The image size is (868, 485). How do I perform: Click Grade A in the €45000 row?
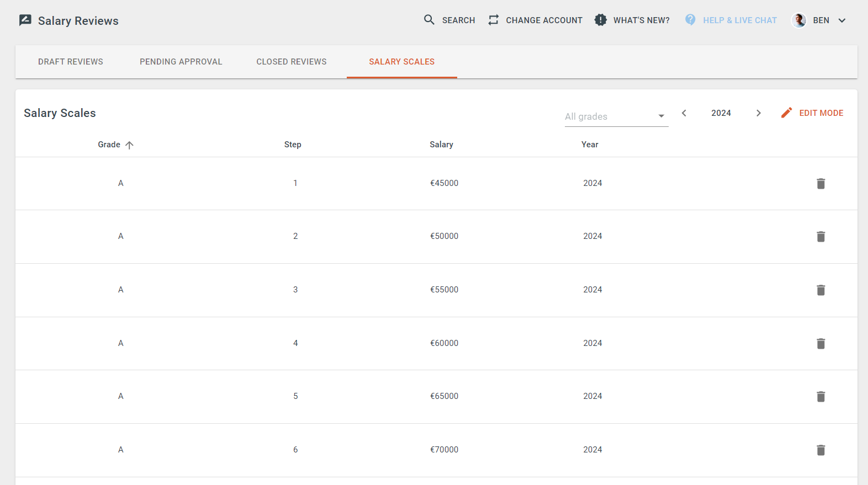121,183
